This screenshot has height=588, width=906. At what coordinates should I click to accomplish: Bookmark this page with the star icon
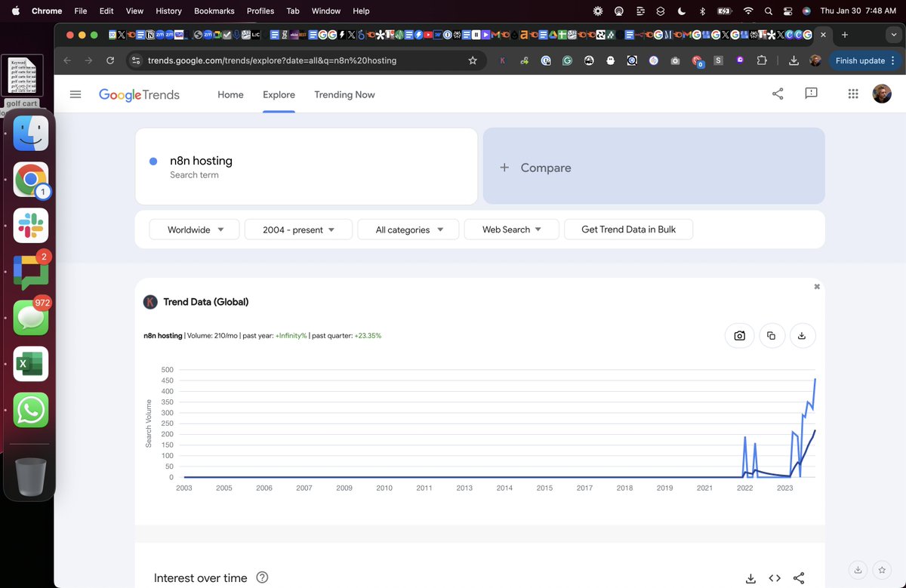tap(473, 60)
